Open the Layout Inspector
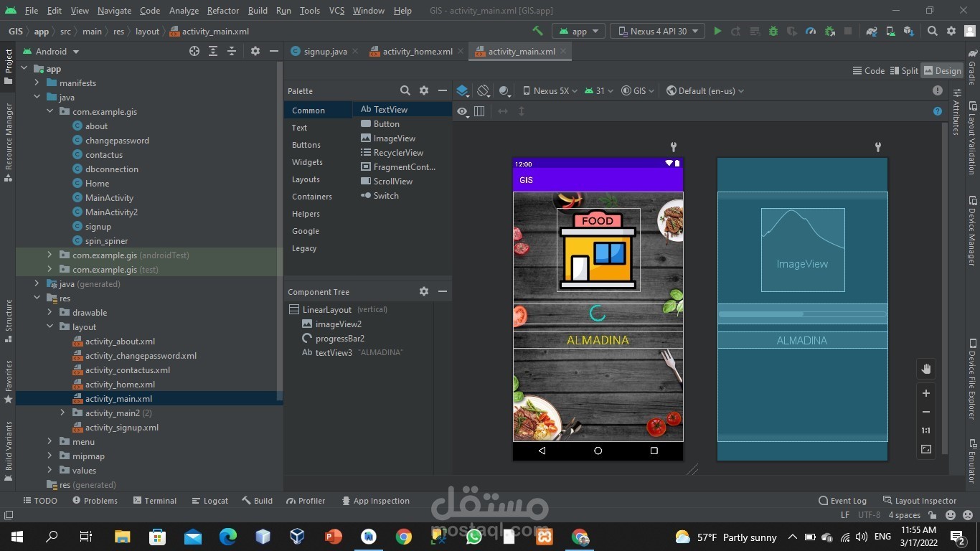The height and width of the screenshot is (551, 980). 919,500
